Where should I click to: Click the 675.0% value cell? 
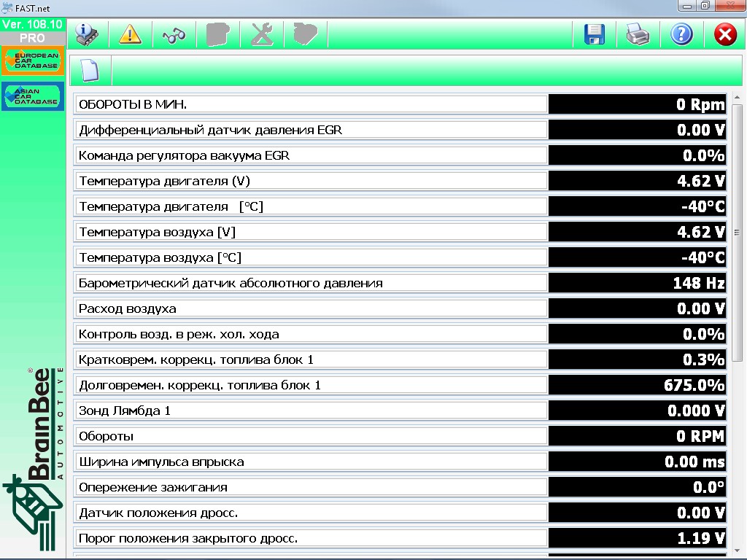point(638,385)
